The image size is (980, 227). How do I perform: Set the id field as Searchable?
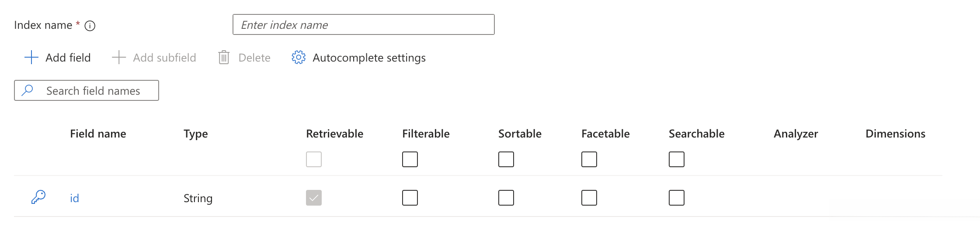click(677, 198)
